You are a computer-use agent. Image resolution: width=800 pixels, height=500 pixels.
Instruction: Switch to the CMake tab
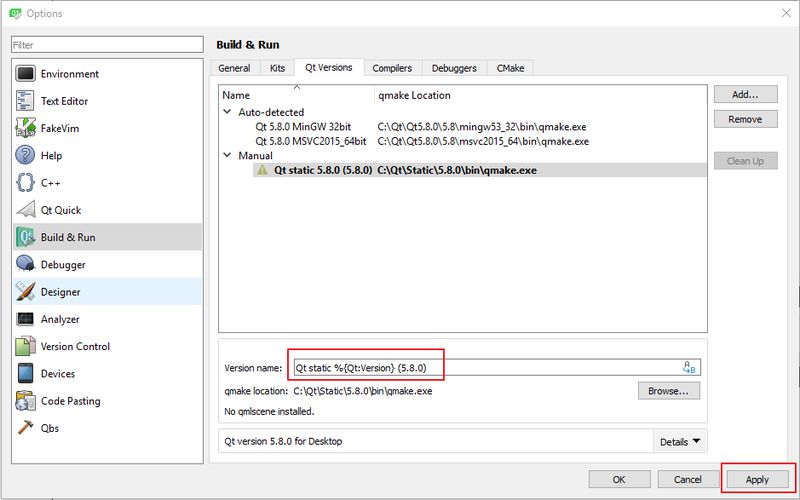click(510, 68)
